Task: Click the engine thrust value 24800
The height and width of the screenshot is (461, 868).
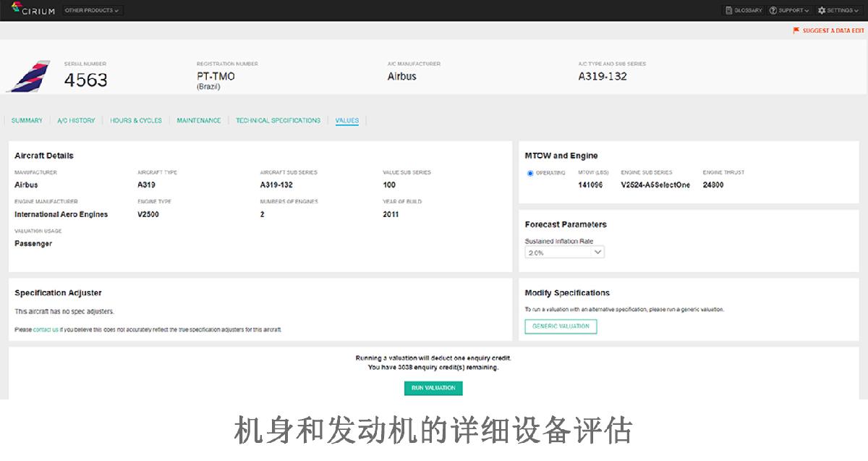Action: pyautogui.click(x=713, y=185)
